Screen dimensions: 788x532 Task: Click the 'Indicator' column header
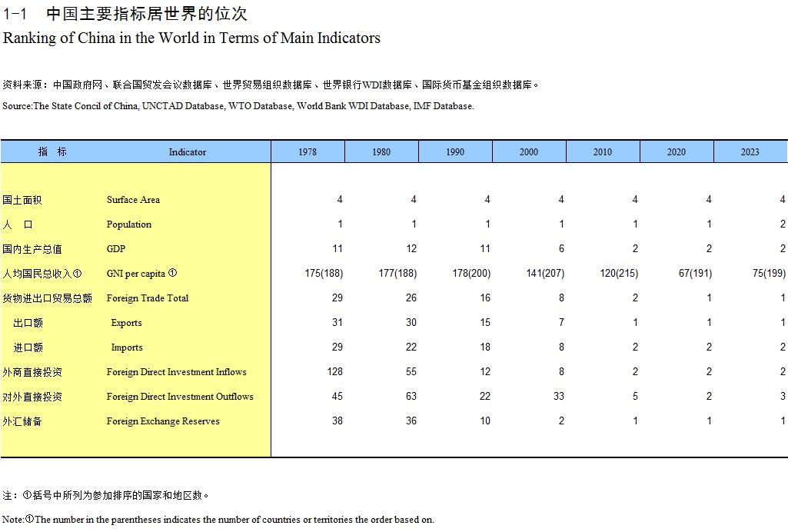point(188,152)
